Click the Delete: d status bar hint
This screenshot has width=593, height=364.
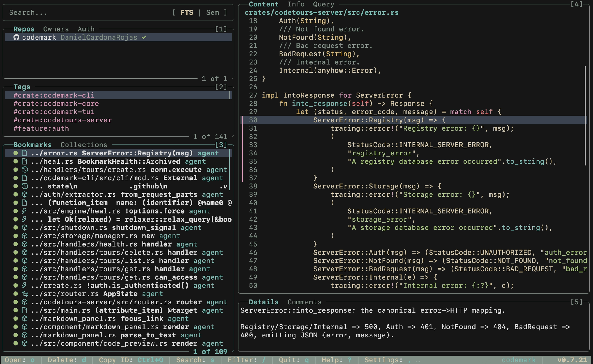67,360
